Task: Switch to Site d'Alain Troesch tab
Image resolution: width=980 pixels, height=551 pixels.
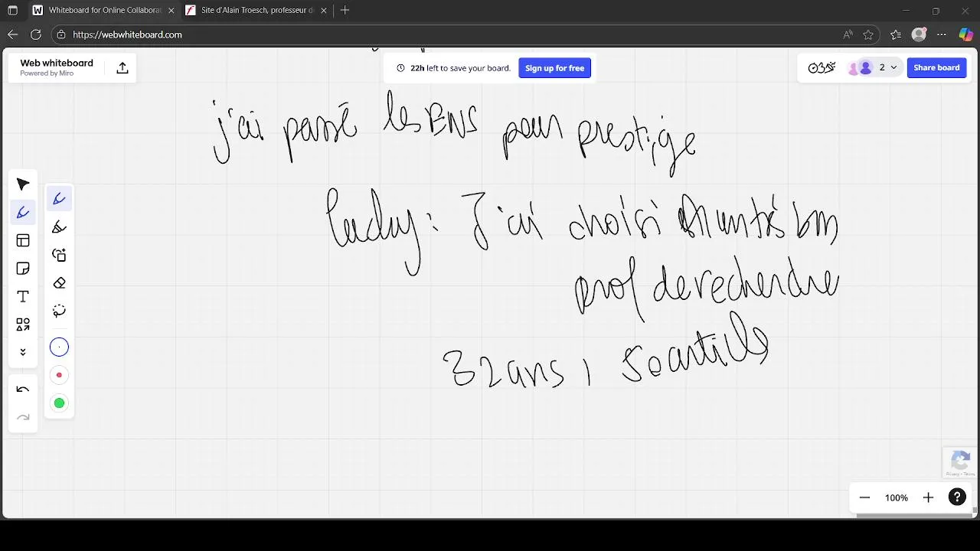Action: [x=257, y=11]
